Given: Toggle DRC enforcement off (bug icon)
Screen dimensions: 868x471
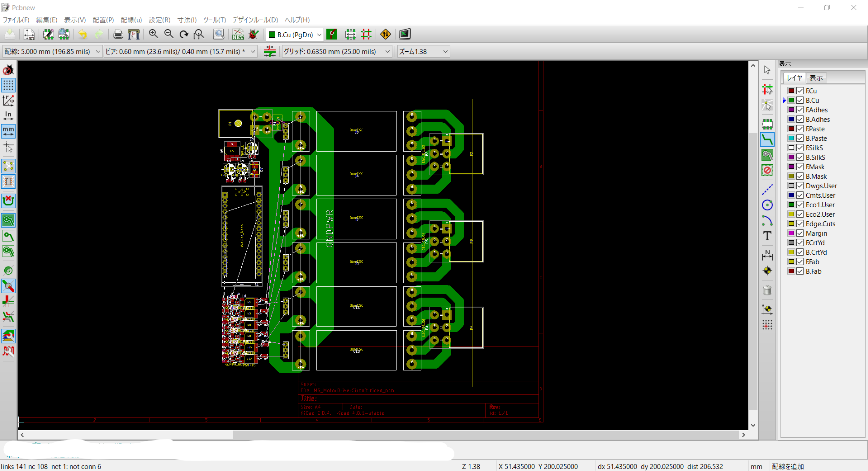Looking at the screenshot, I should point(8,70).
